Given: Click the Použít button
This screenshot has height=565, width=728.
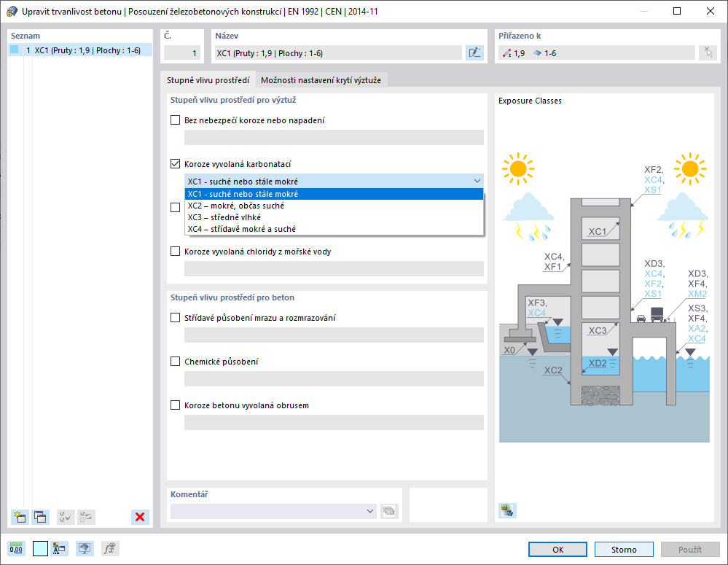Looking at the screenshot, I should coord(689,549).
